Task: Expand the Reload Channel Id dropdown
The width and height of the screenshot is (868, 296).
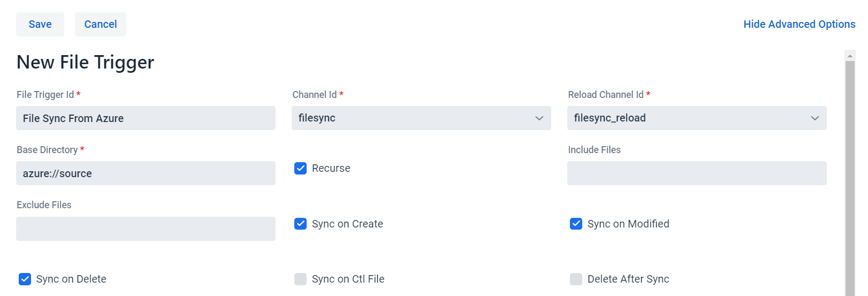Action: click(697, 118)
